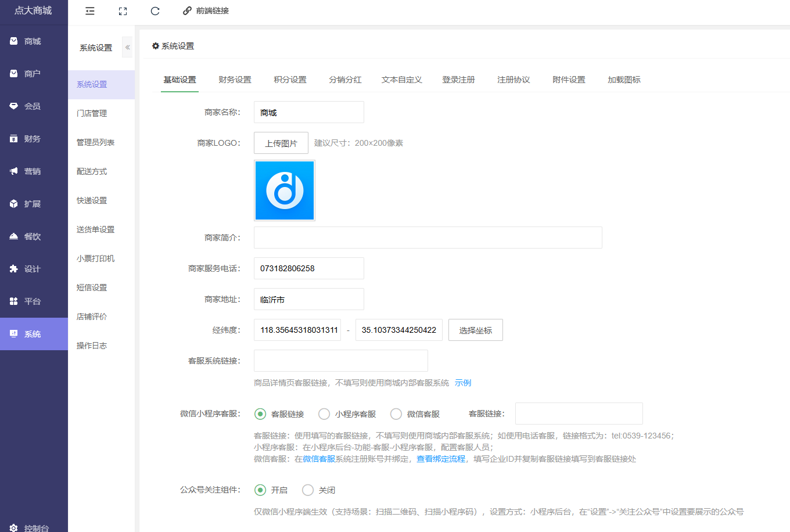The width and height of the screenshot is (790, 532).
Task: Switch to the 积分设置 tab
Action: pyautogui.click(x=290, y=80)
